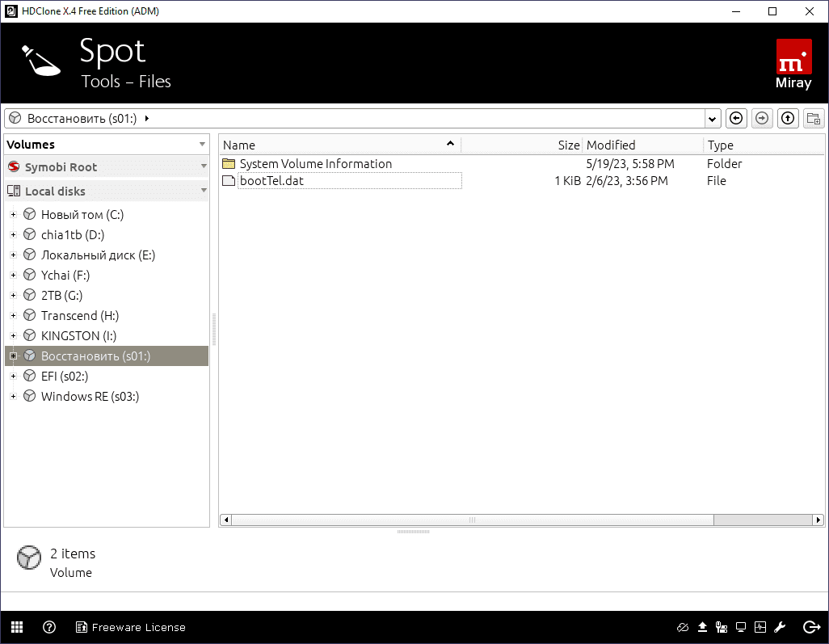Expand the Новый том (C:) node
The height and width of the screenshot is (644, 829).
tap(13, 215)
